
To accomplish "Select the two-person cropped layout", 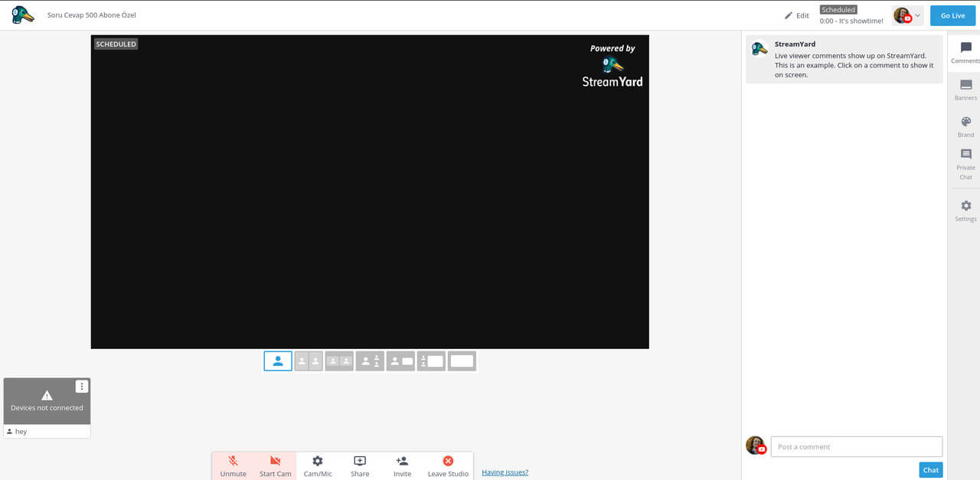I will pos(309,361).
